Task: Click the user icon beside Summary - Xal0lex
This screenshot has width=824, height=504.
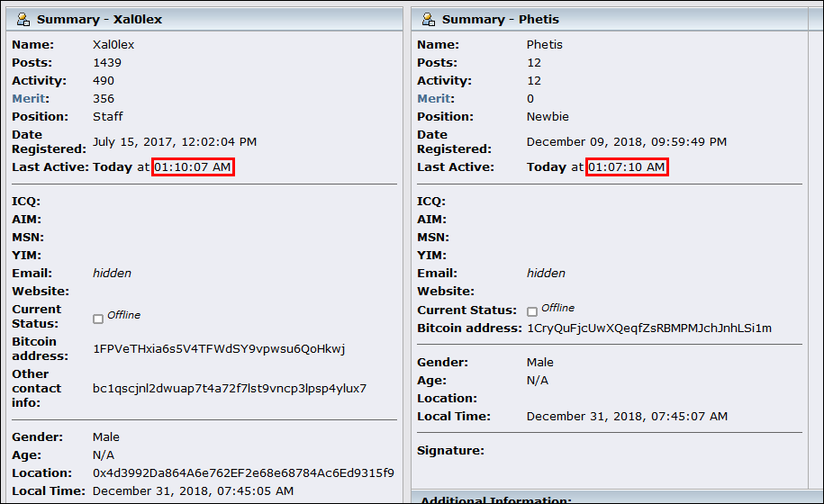Action: 23,20
